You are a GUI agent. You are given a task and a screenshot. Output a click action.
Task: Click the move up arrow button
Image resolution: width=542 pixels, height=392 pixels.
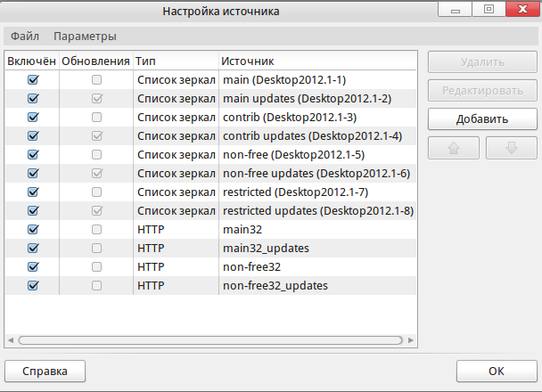(x=454, y=148)
